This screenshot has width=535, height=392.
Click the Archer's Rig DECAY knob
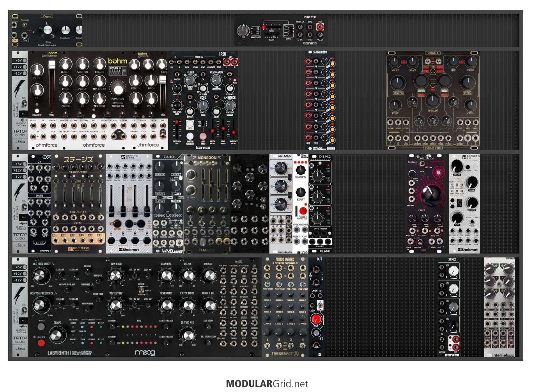(457, 167)
